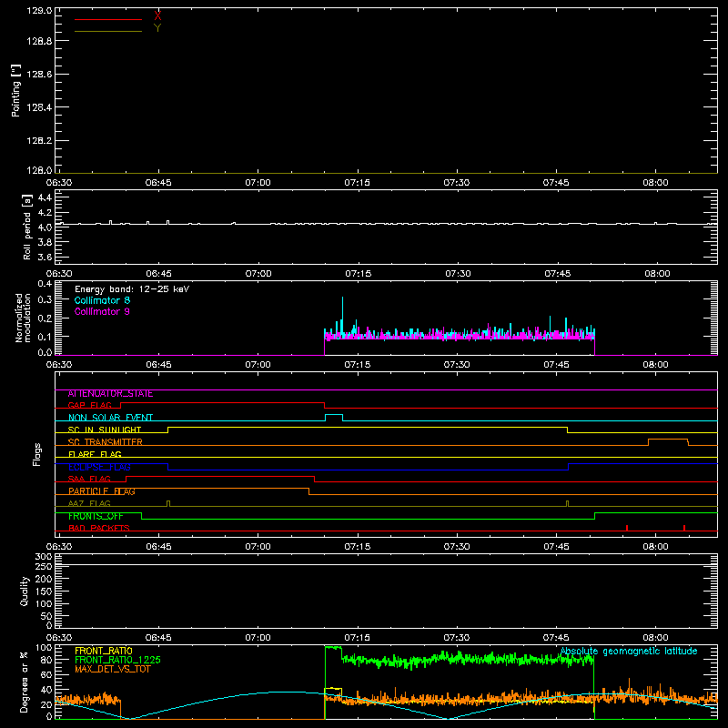Click the '4.4' roll period tick value
The height and width of the screenshot is (728, 728).
[x=45, y=197]
